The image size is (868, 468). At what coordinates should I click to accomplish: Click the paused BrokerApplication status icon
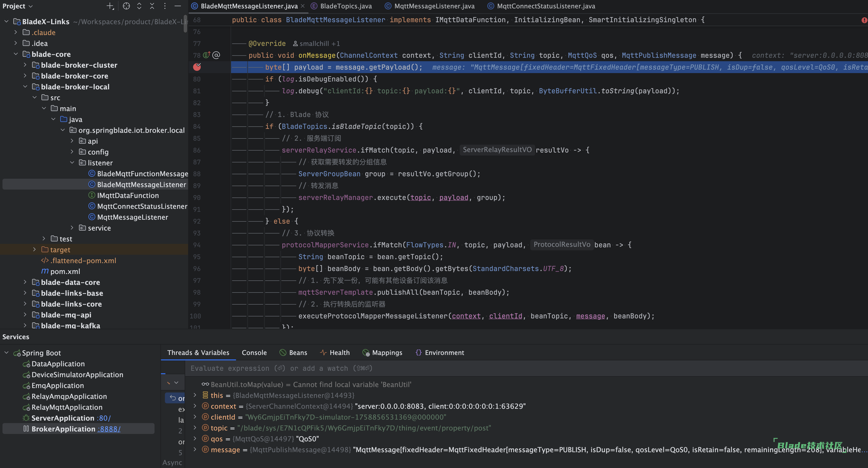pos(26,429)
